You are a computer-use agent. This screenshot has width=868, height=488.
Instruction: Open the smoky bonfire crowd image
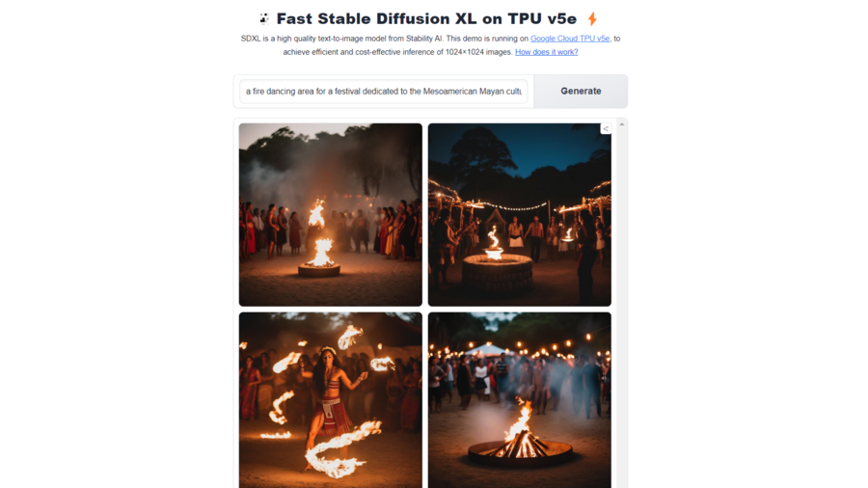click(331, 215)
